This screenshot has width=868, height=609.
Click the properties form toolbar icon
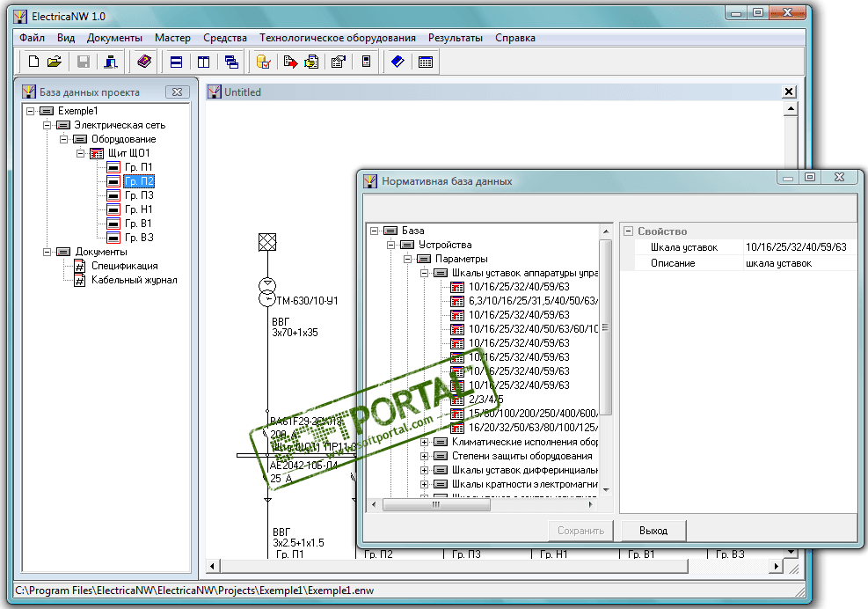click(339, 62)
